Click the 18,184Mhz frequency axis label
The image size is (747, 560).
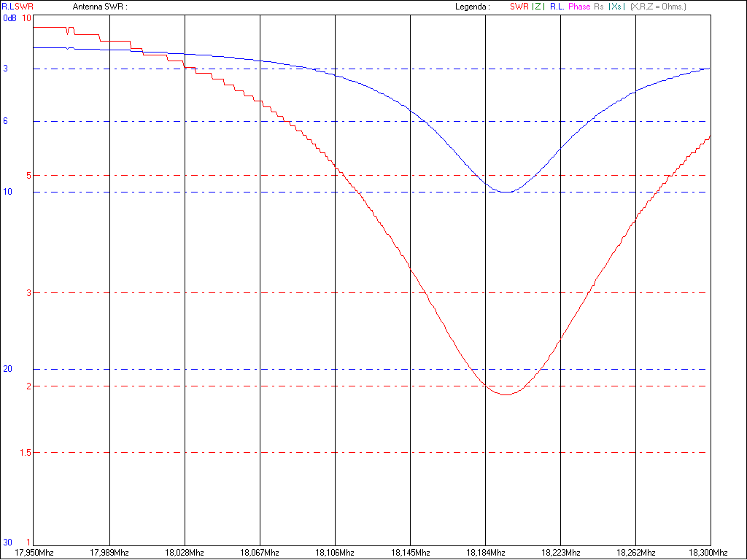(x=487, y=553)
